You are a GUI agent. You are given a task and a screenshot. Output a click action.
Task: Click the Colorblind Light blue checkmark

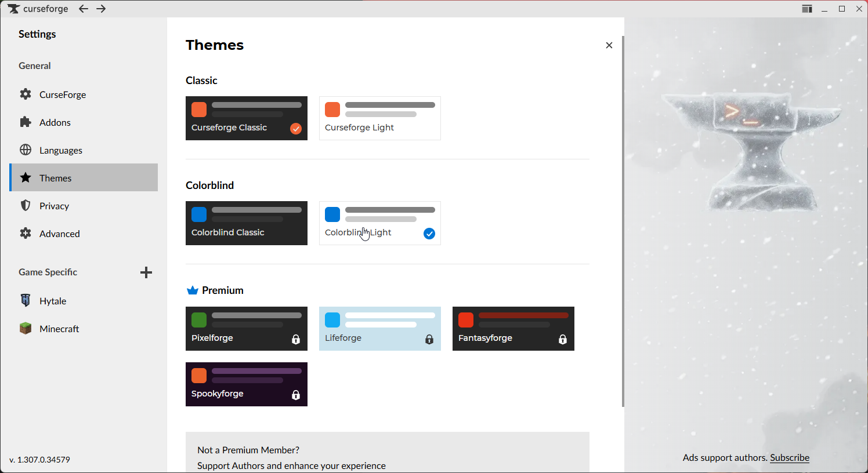point(429,234)
